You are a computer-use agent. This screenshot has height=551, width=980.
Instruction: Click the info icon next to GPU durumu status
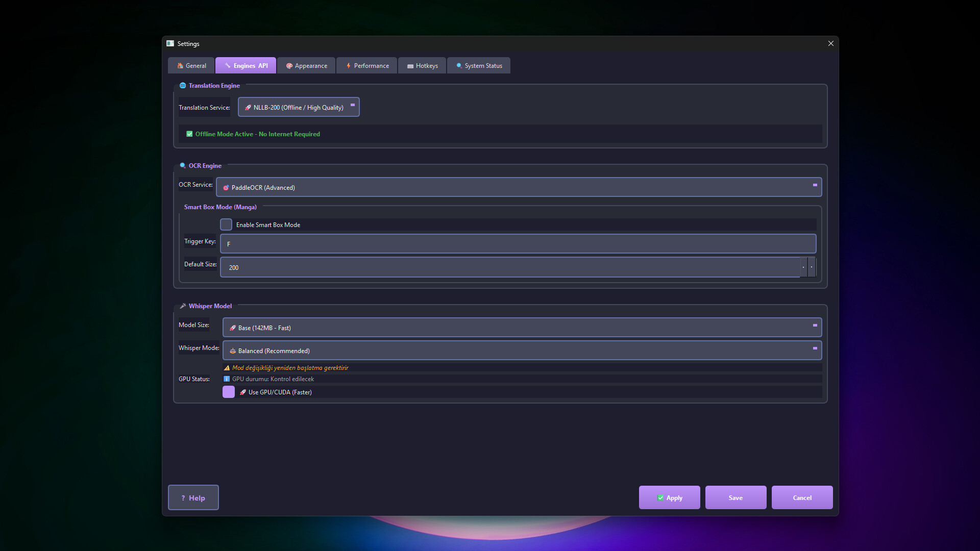(227, 379)
